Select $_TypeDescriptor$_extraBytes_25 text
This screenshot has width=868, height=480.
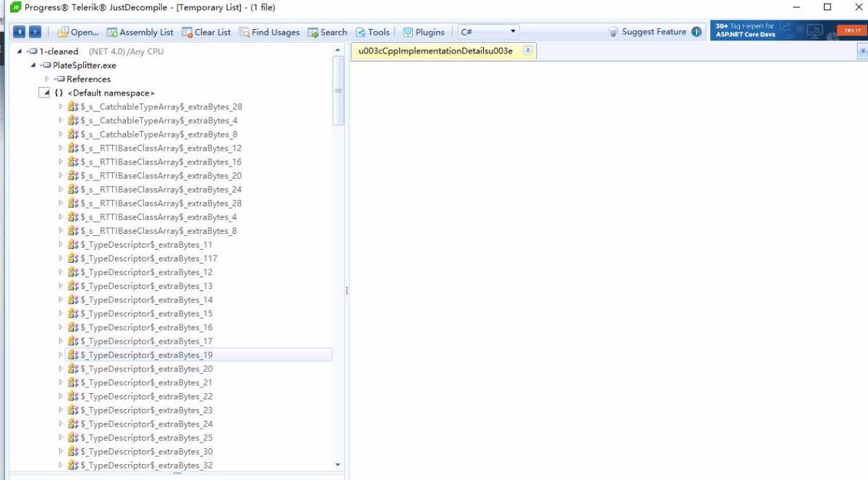(x=147, y=438)
